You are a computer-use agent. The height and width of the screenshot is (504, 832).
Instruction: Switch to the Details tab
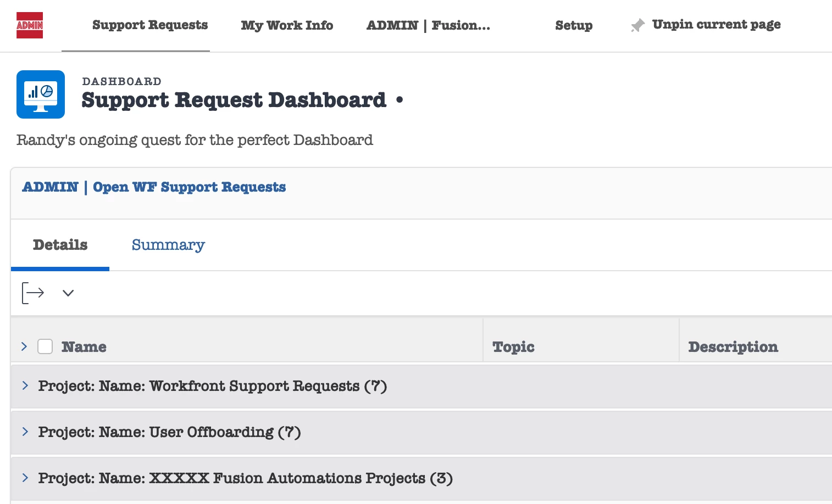(60, 245)
